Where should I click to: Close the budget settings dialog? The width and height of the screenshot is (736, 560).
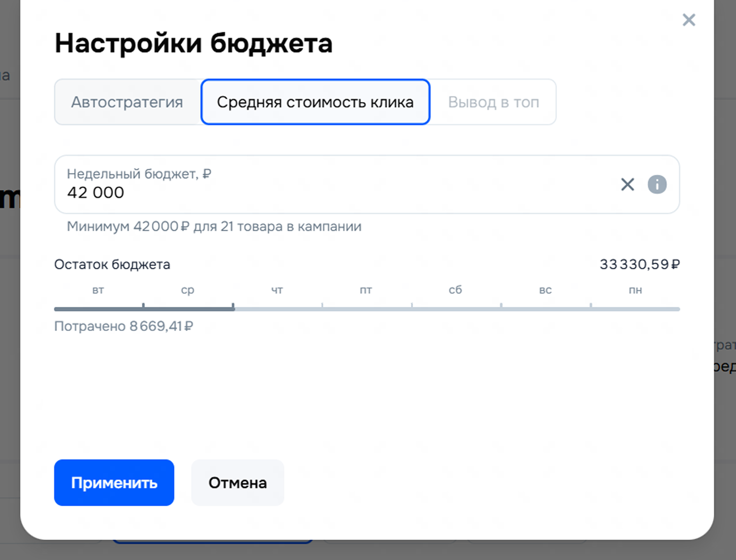pyautogui.click(x=689, y=20)
